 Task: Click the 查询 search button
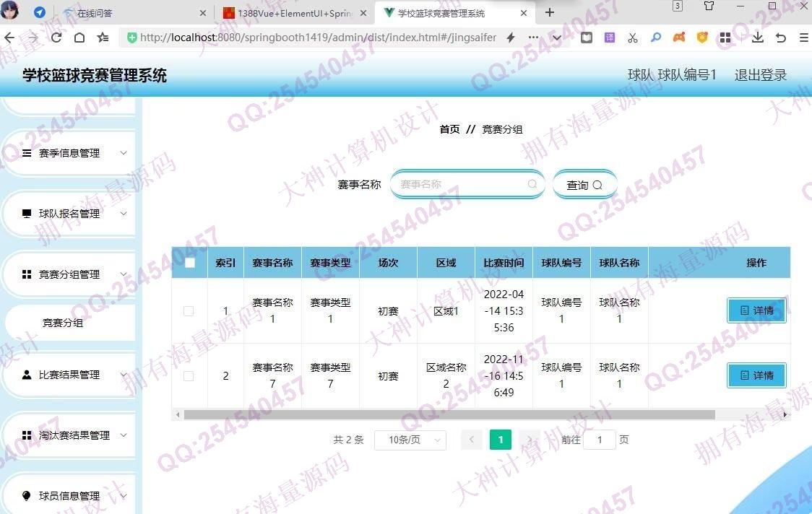(x=584, y=185)
